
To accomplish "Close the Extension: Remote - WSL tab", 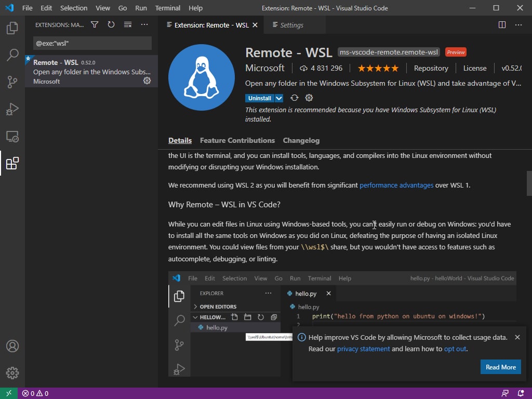I will tap(255, 25).
